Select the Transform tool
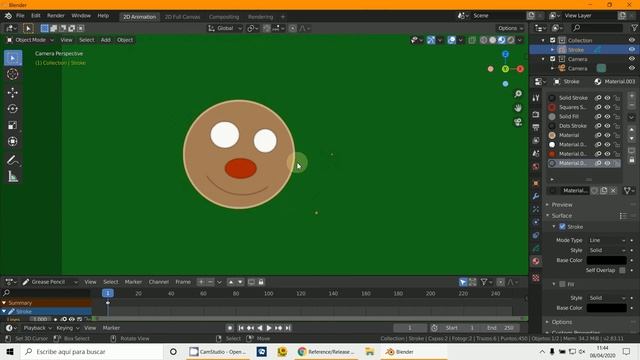 [13, 141]
